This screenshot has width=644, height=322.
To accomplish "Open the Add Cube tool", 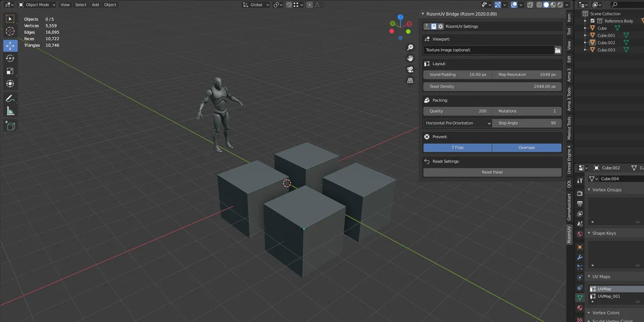I will pyautogui.click(x=10, y=126).
